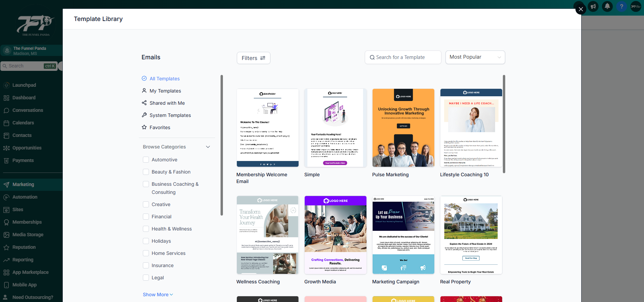The height and width of the screenshot is (302, 644).
Task: Open the Filters button
Action: pos(253,58)
